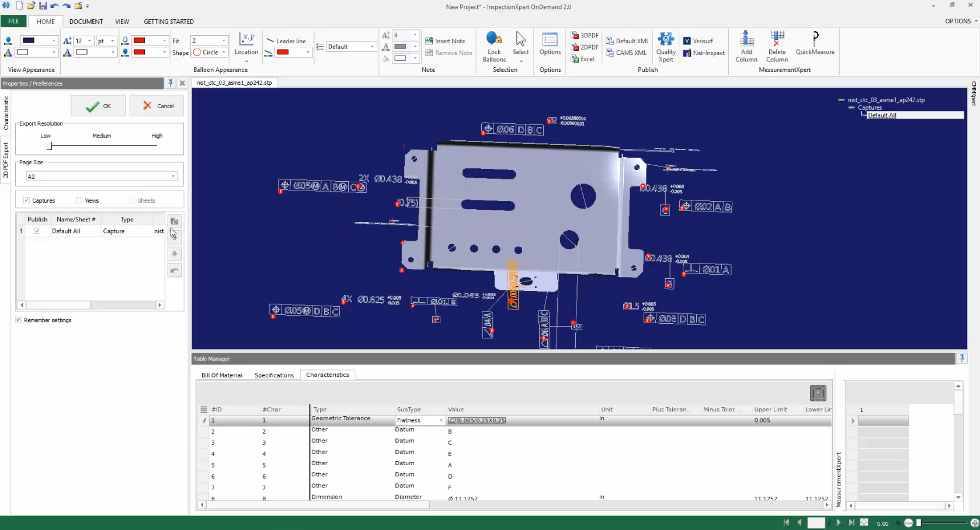Open the Page Size dropdown showing A2
The image size is (980, 530).
pyautogui.click(x=173, y=176)
